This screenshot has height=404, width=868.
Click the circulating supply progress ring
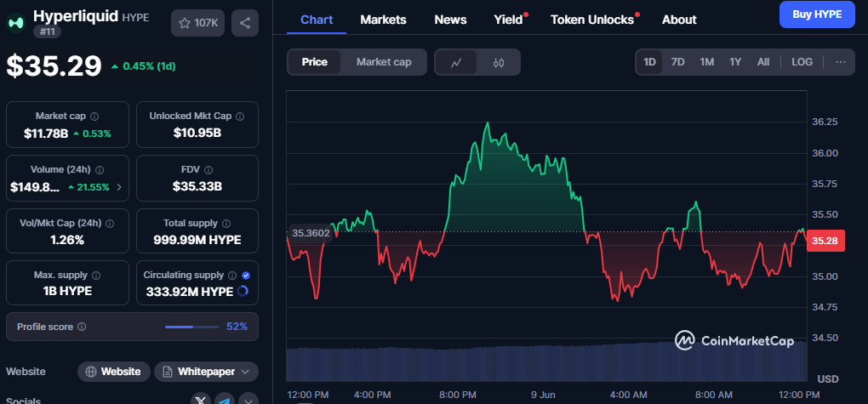(x=243, y=291)
